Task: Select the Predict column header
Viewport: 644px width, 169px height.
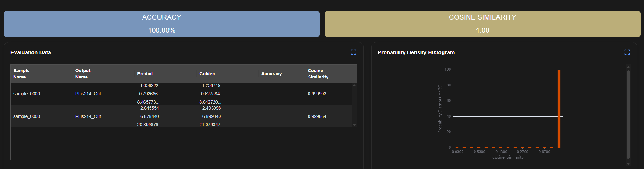Action: tap(145, 74)
